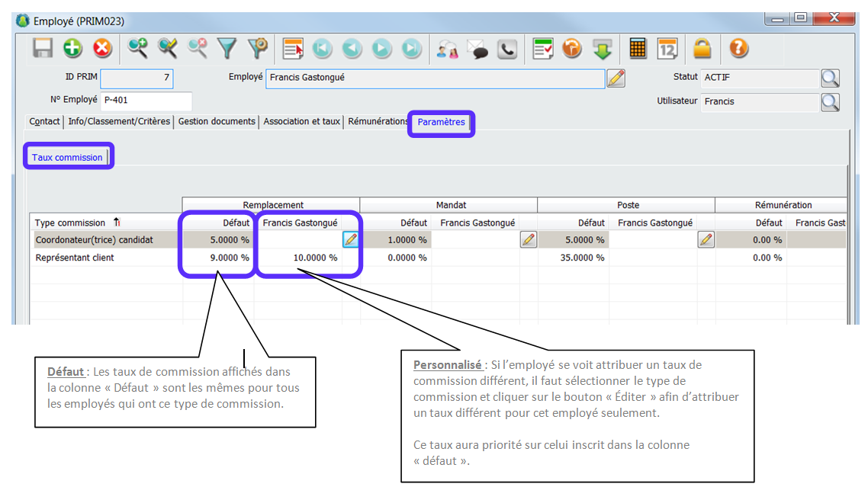
Task: Click the green Add record icon
Action: click(73, 49)
